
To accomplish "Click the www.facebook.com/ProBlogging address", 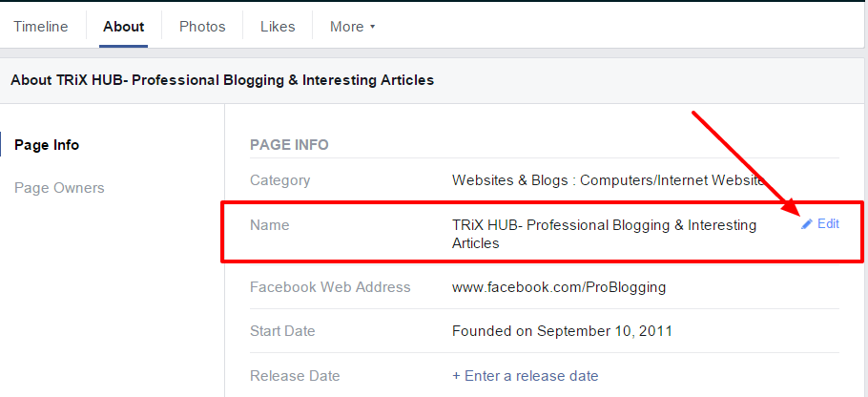I will (x=559, y=287).
